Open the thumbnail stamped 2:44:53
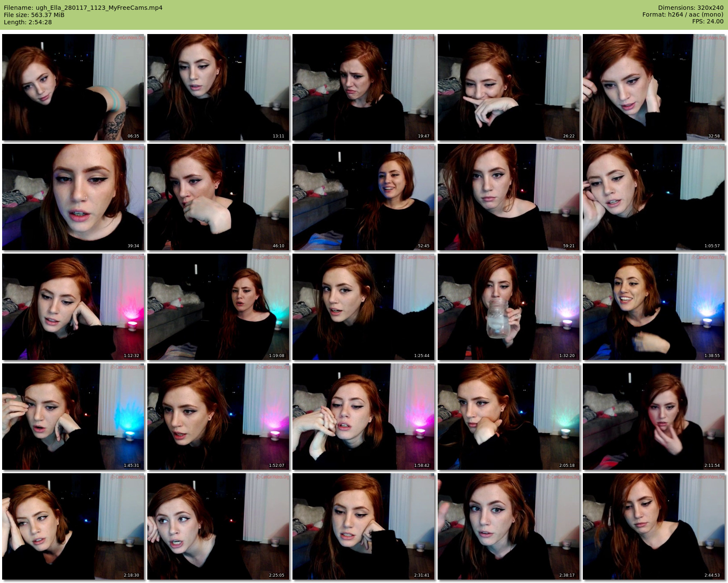 (x=654, y=526)
